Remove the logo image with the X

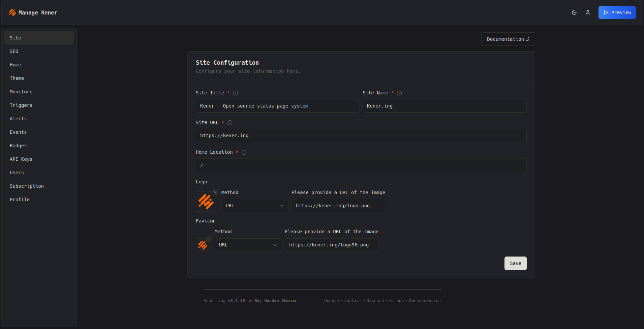(215, 192)
